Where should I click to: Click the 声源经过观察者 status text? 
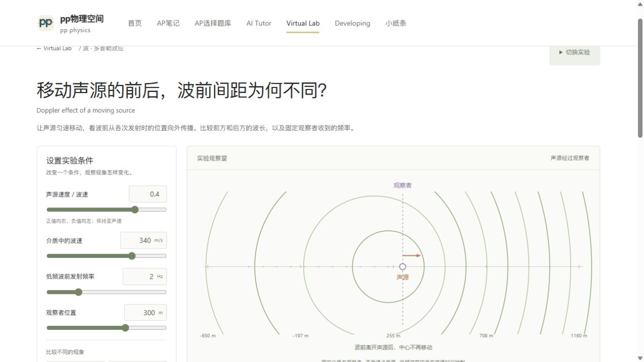pyautogui.click(x=570, y=158)
